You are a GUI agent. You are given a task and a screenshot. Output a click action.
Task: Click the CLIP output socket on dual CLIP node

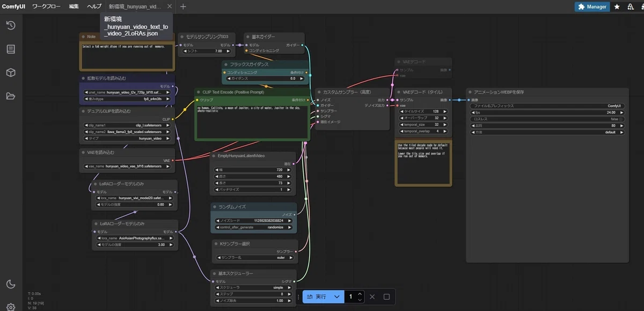173,119
